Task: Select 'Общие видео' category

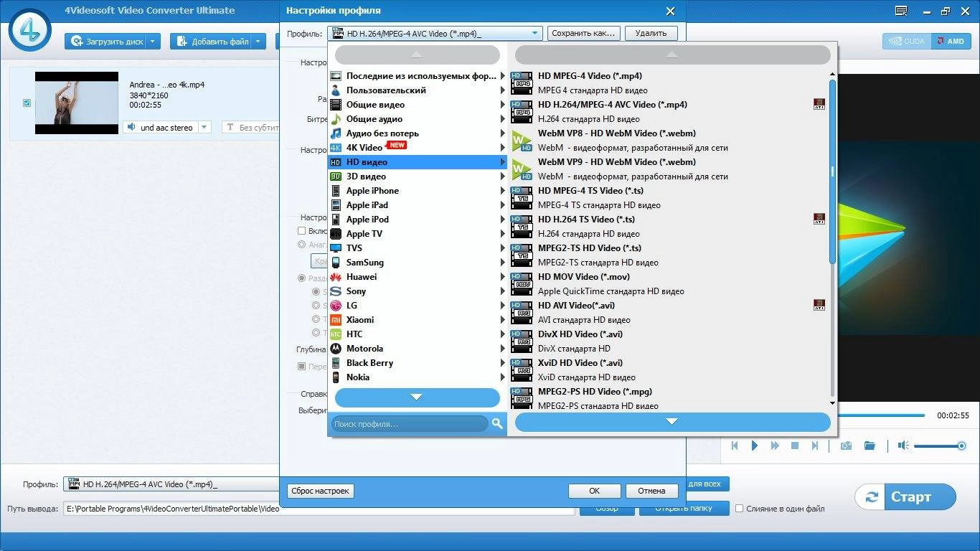Action: [x=418, y=105]
